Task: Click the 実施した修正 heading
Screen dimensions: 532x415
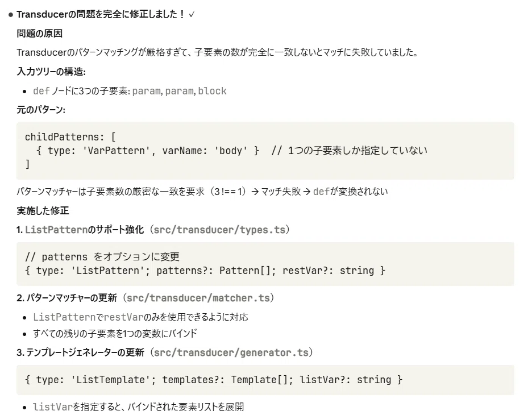Action: (43, 211)
